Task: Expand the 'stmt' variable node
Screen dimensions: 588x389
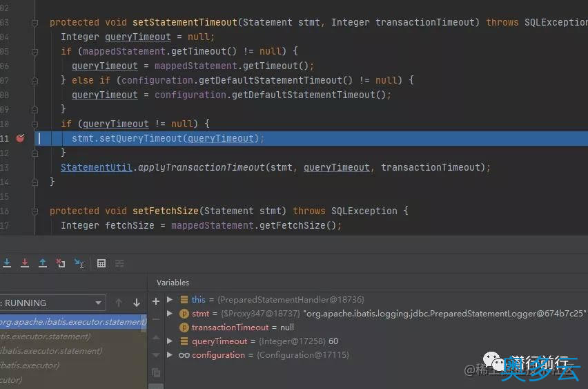Action: point(170,313)
